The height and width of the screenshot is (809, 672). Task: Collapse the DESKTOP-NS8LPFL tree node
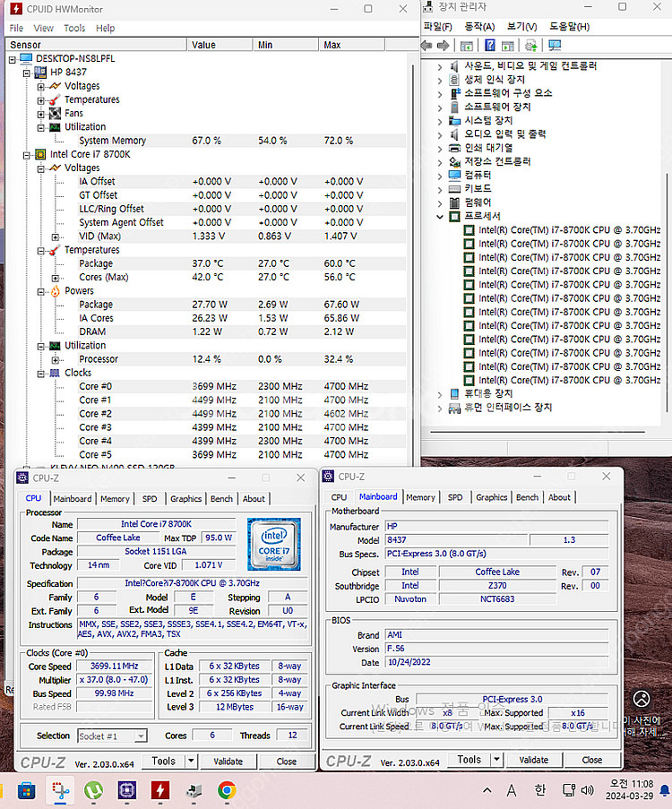click(13, 59)
